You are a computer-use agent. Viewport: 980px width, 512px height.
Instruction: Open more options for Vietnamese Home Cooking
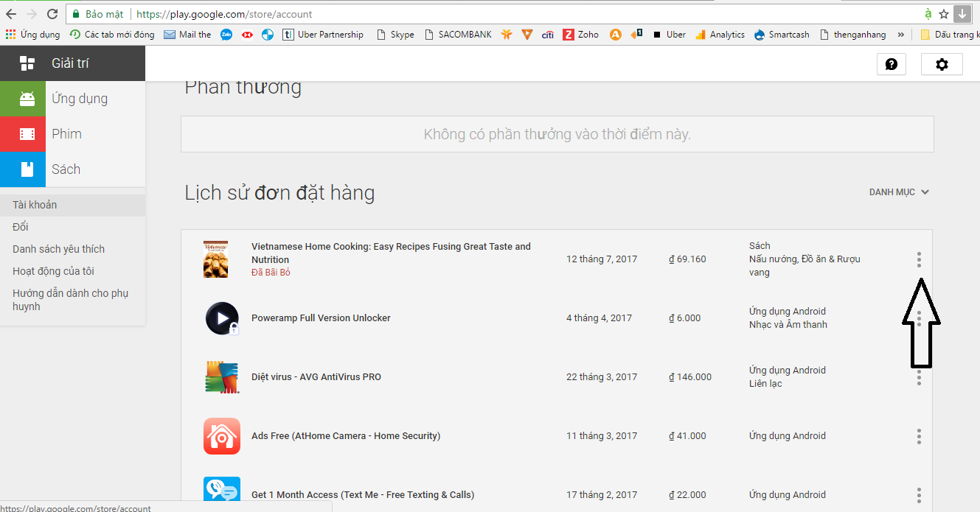(919, 259)
